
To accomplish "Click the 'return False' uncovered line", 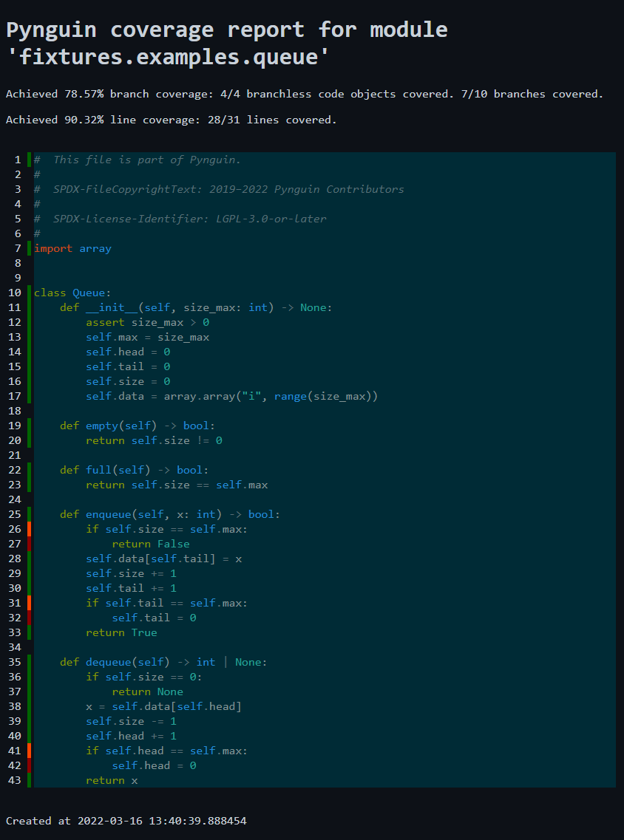I will click(x=151, y=544).
